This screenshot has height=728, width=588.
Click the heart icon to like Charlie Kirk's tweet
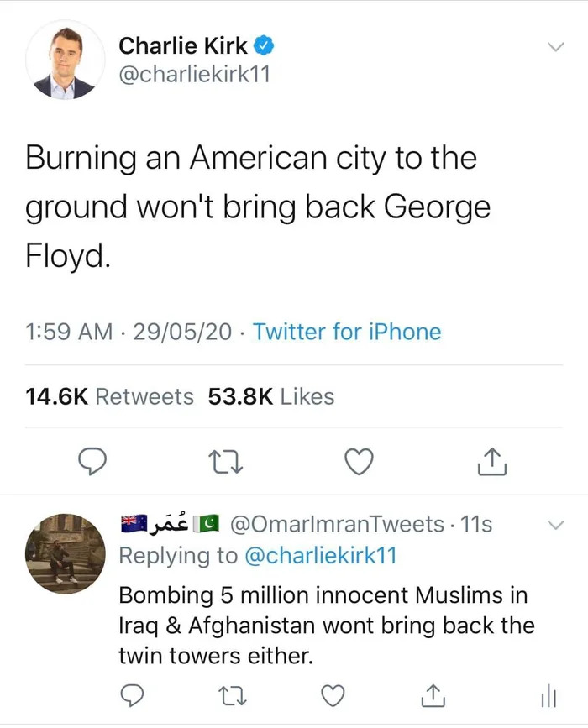(x=359, y=460)
